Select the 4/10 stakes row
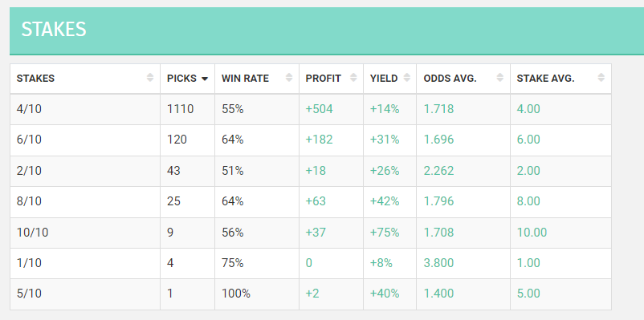Screen dimensions: 644x320 311,109
